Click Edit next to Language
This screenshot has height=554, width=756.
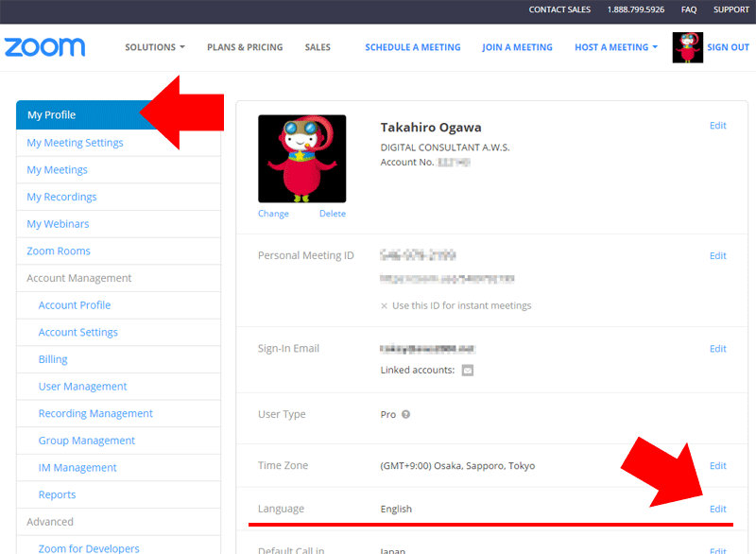click(718, 509)
